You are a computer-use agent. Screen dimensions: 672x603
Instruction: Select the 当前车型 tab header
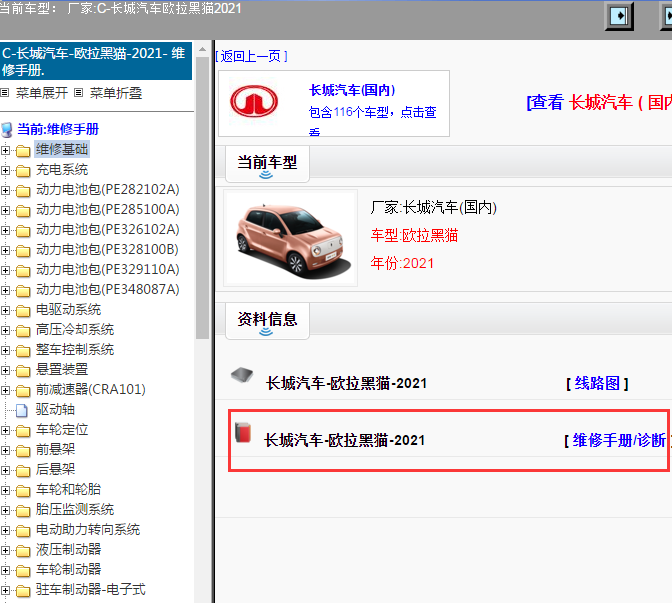click(x=267, y=164)
